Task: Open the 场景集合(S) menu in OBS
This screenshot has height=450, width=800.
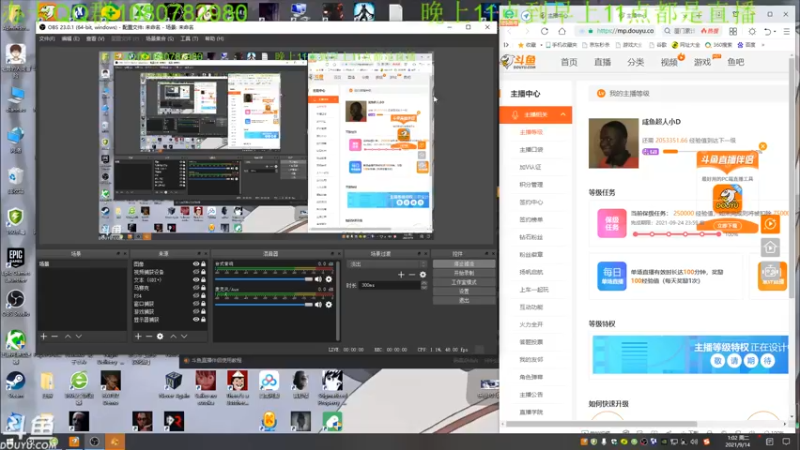Action: coord(160,39)
